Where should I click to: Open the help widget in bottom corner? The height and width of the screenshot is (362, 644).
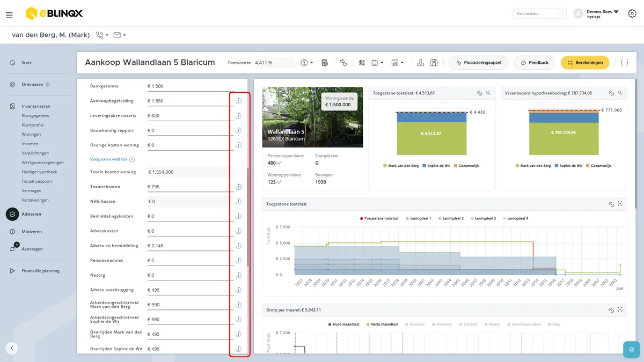(x=631, y=350)
